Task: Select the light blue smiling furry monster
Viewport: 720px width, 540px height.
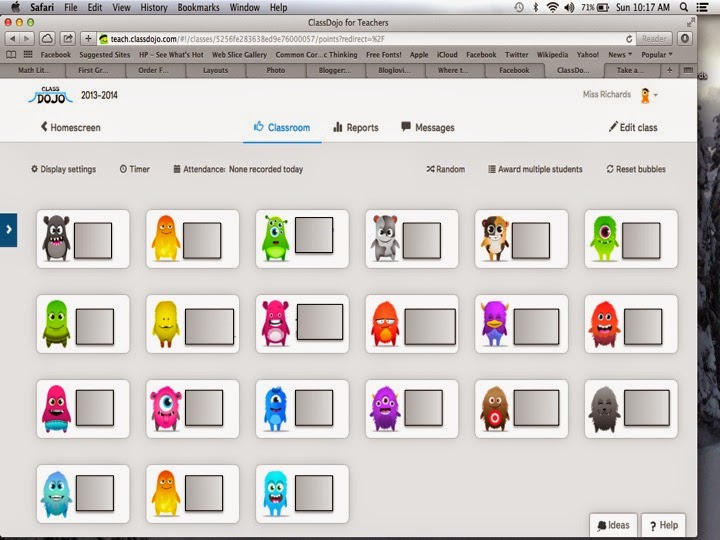Action: point(83,494)
